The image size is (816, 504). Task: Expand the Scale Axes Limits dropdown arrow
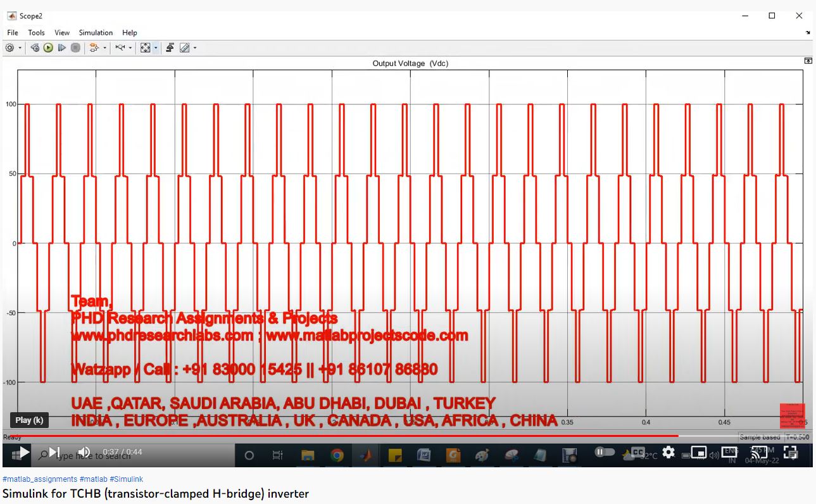click(156, 47)
